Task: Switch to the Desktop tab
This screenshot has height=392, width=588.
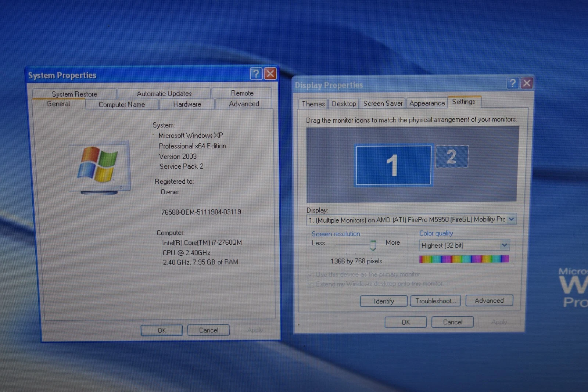Action: 344,104
